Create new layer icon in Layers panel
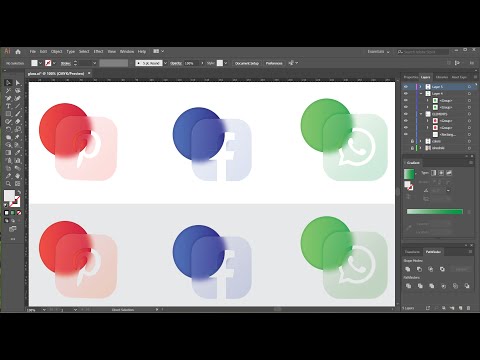Screen dimensions: 480x360 click(460, 308)
